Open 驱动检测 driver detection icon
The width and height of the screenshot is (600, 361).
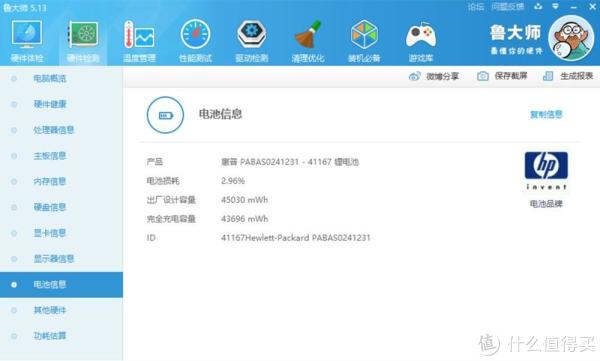[x=251, y=34]
